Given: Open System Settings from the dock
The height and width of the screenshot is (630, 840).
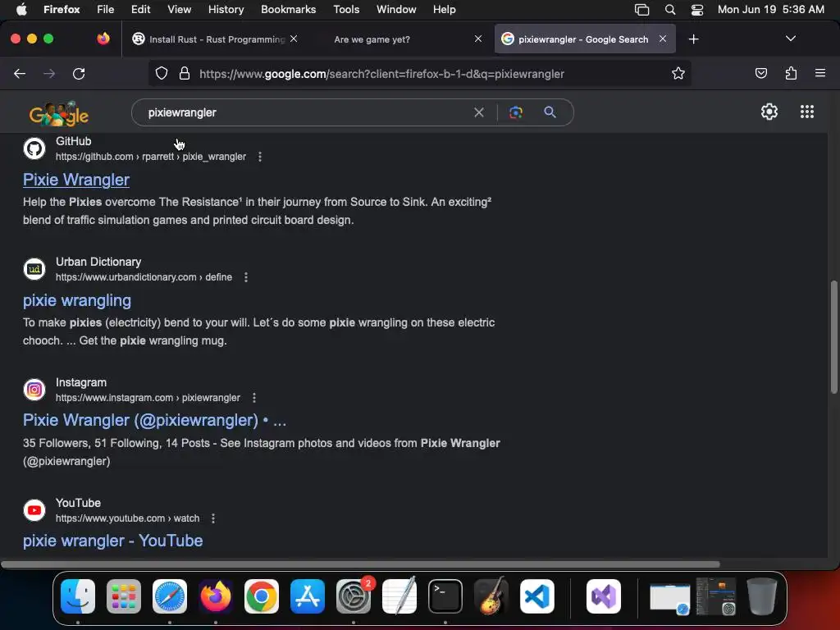Looking at the screenshot, I should (354, 596).
